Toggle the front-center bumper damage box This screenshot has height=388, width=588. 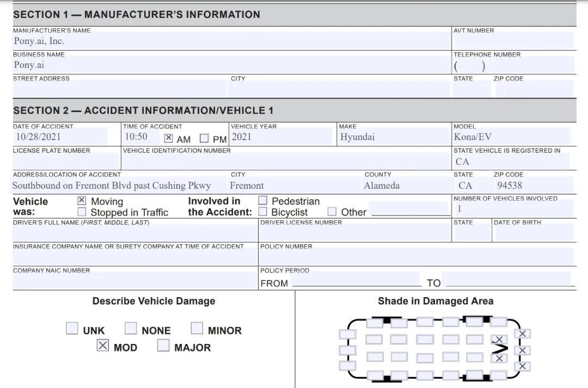(x=522, y=350)
